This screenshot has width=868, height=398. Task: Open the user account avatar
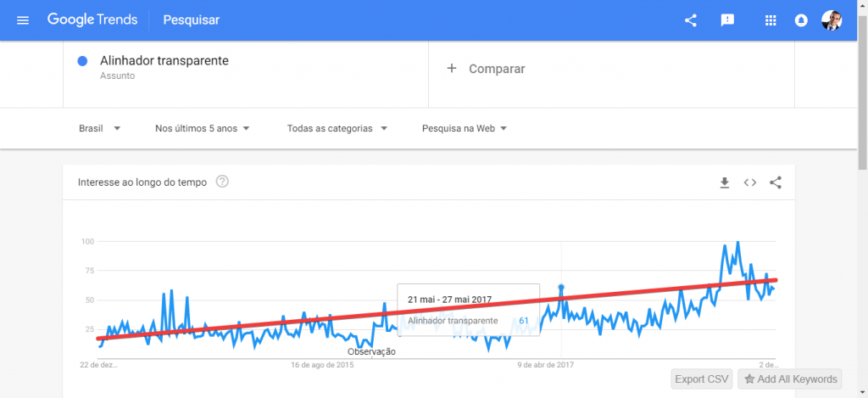pos(832,20)
